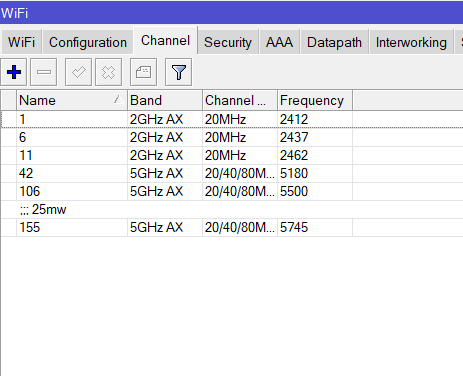Click frequency value 2437
The image size is (463, 376).
pyautogui.click(x=294, y=137)
